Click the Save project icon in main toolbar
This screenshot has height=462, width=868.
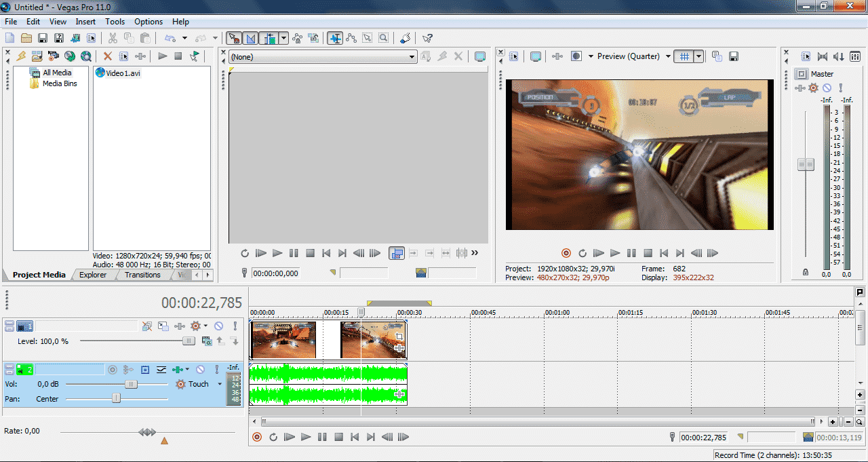42,38
